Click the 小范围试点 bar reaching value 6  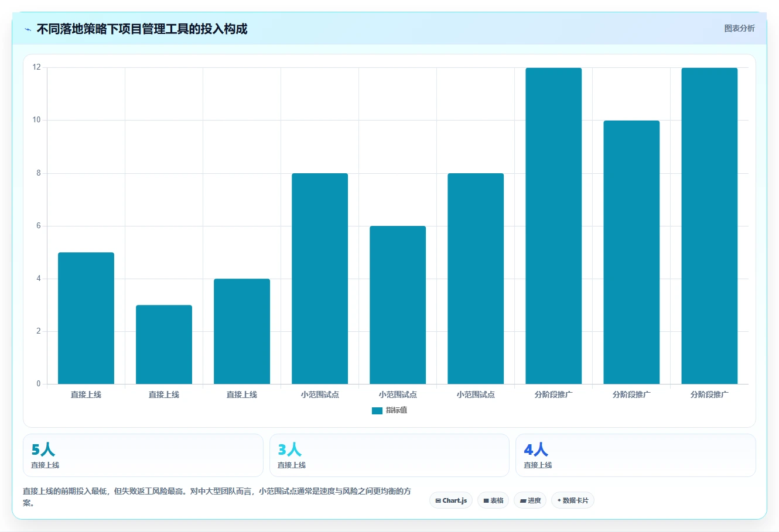[398, 305]
